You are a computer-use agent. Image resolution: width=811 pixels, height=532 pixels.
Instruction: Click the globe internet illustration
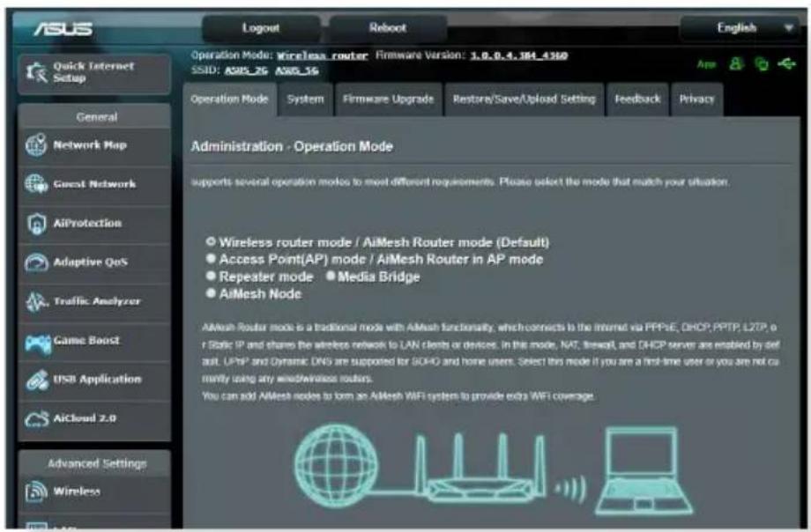pyautogui.click(x=336, y=465)
